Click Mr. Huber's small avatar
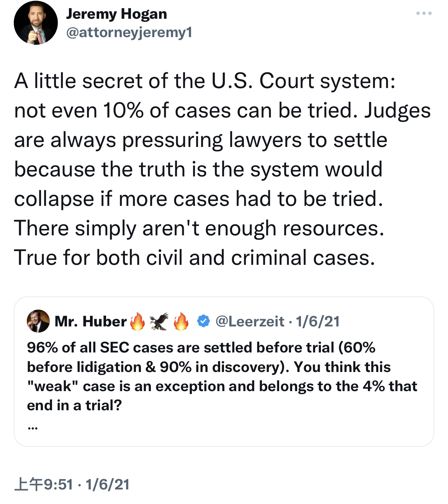448x504 pixels. click(38, 321)
